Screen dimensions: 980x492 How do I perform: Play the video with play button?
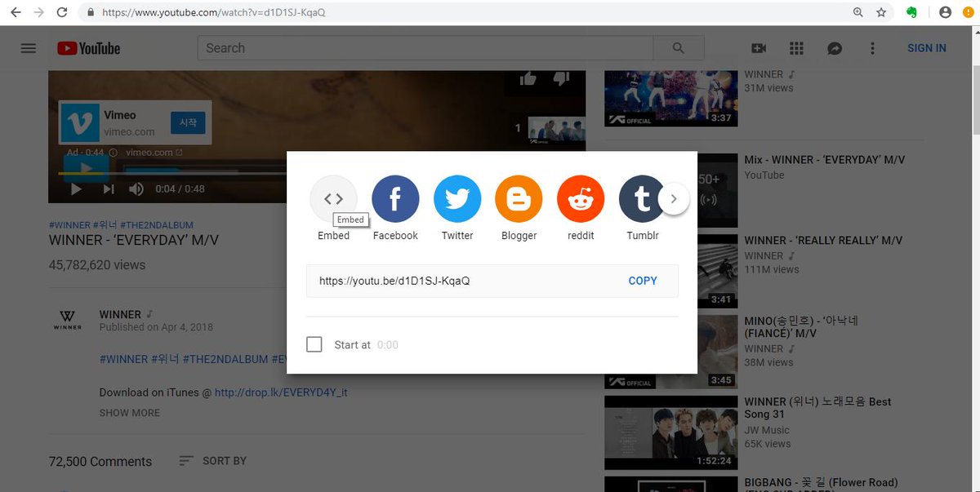(x=76, y=188)
